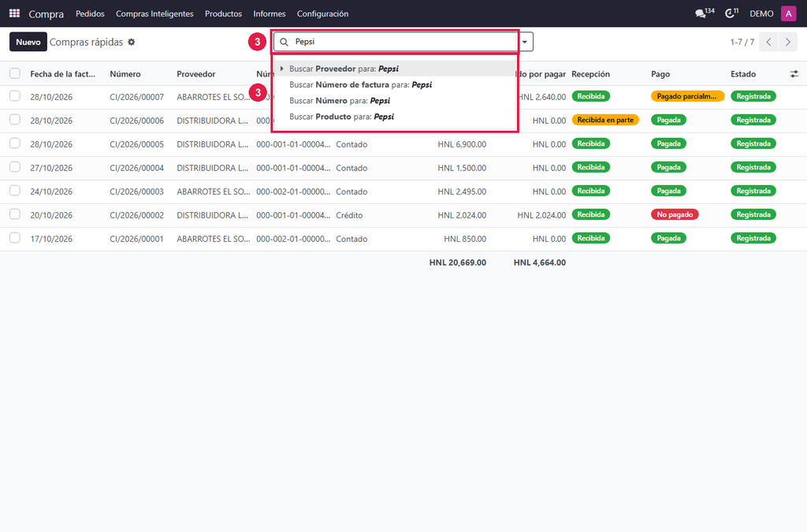The height and width of the screenshot is (532, 807).
Task: Select row CI/2026/00006 checkbox
Action: coord(15,120)
